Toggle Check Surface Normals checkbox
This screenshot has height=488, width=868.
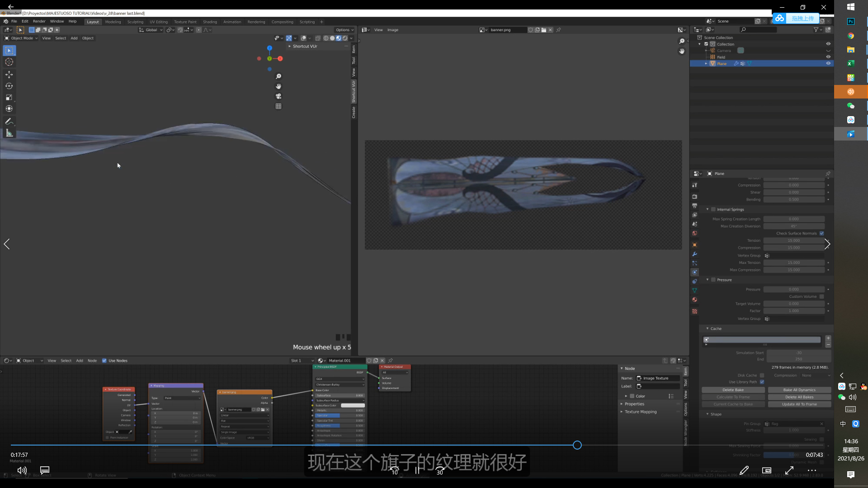click(822, 234)
